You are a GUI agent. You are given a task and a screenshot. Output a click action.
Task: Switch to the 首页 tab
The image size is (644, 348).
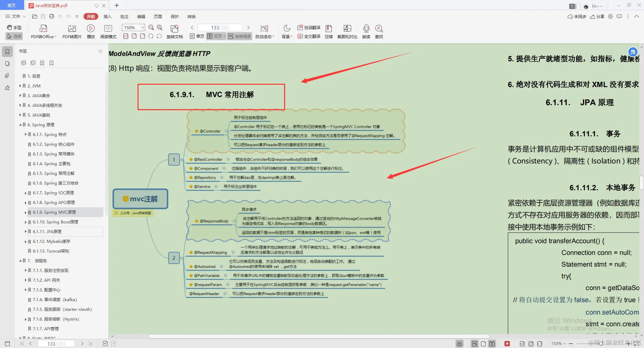tap(12, 5)
